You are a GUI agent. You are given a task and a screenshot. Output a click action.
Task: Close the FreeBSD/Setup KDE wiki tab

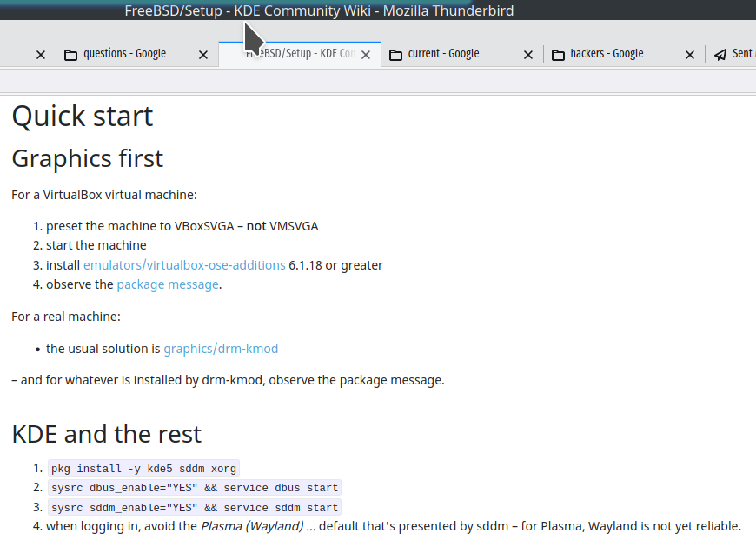tap(366, 54)
